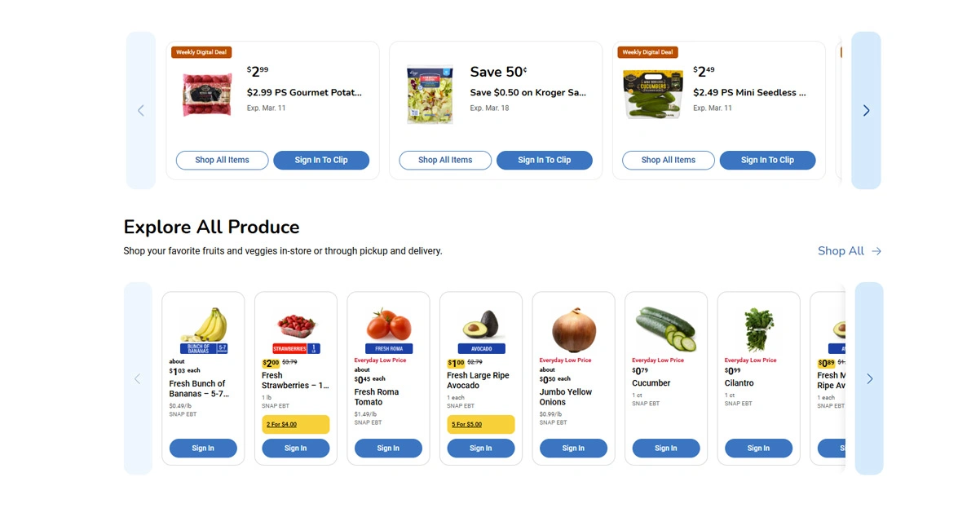Click the 5 For $5.00 avocado offer
This screenshot has width=980, height=517.
coord(481,424)
